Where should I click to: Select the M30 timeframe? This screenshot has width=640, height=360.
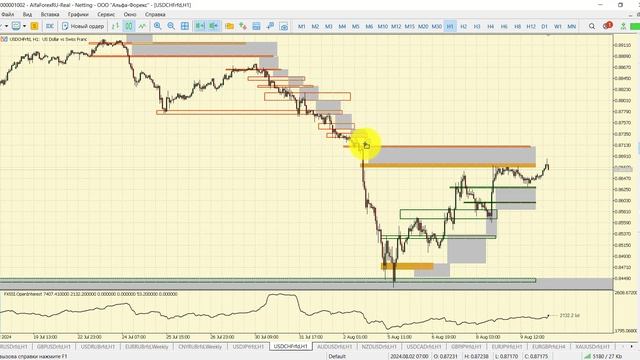pos(436,26)
